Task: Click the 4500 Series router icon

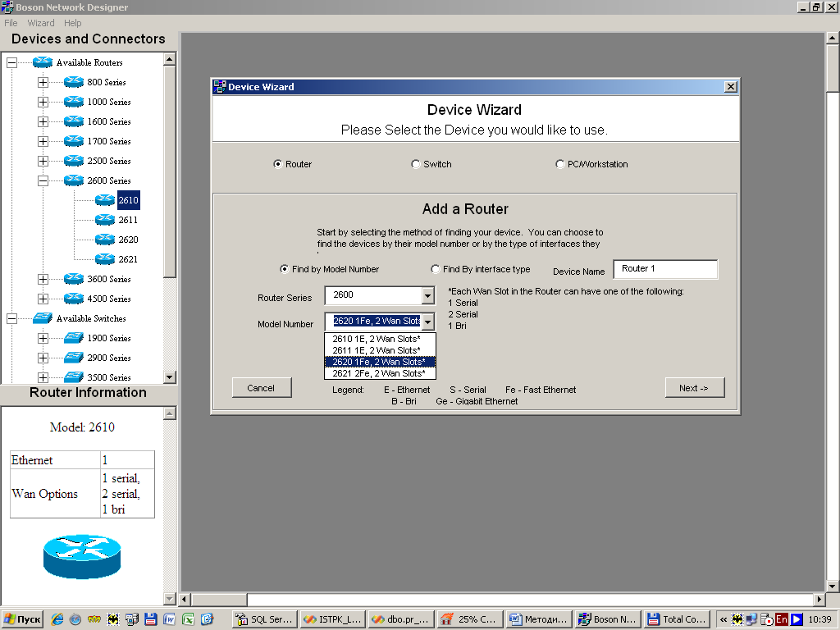Action: click(x=73, y=299)
